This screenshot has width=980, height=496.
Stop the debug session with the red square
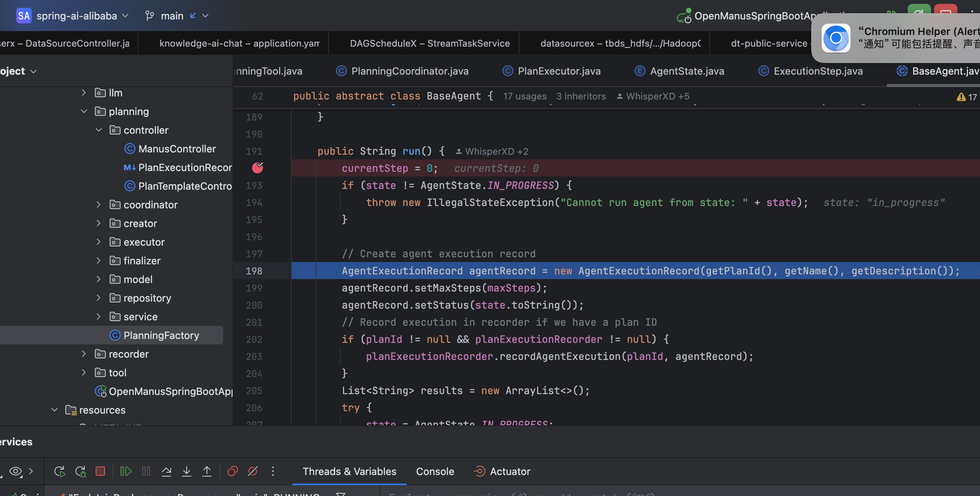[100, 472]
